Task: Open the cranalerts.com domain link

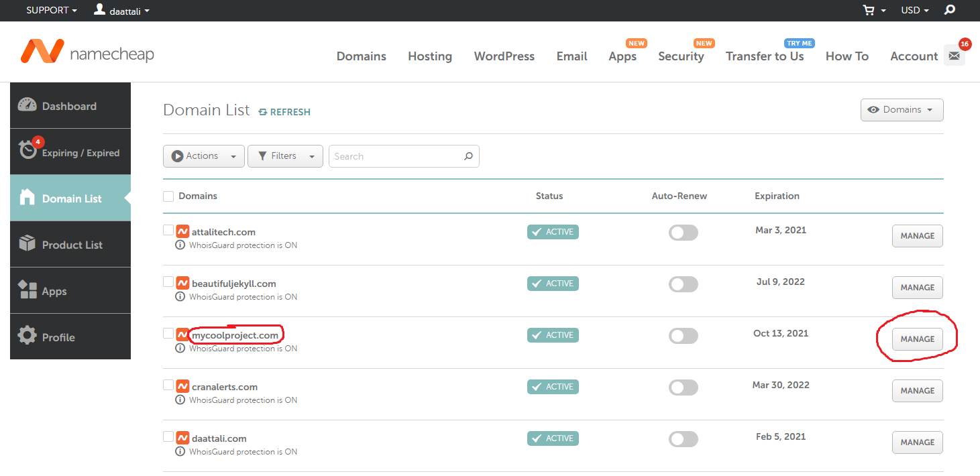Action: [223, 386]
